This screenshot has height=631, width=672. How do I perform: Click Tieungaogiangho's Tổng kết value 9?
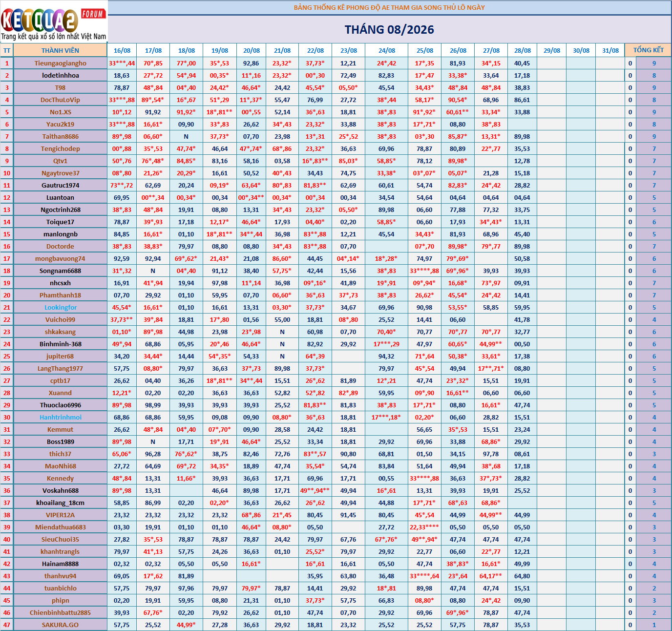click(654, 63)
